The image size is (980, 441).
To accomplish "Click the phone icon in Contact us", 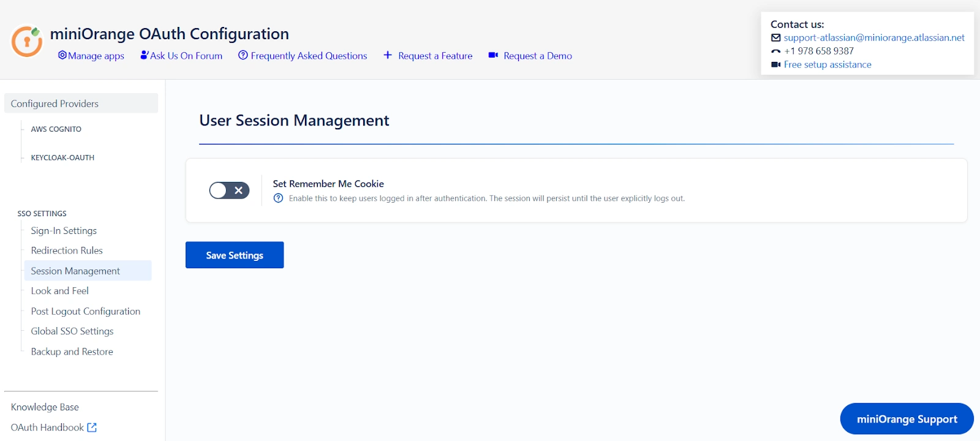I will pyautogui.click(x=775, y=51).
